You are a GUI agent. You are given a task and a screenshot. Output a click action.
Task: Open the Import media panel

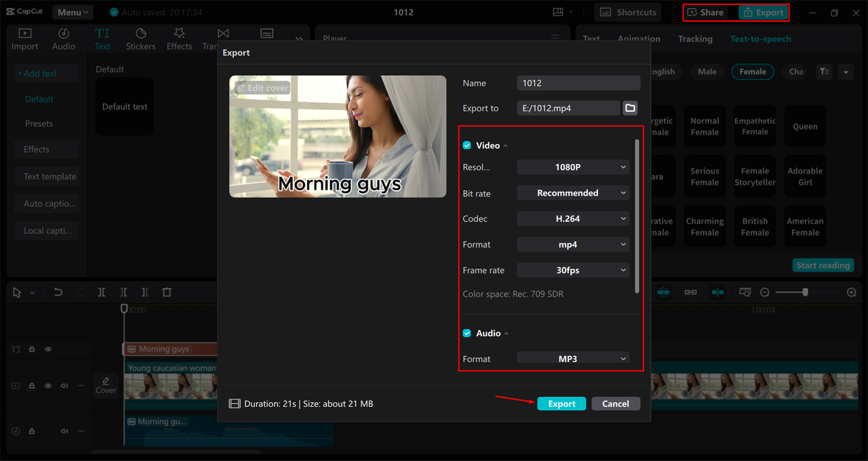coord(24,39)
